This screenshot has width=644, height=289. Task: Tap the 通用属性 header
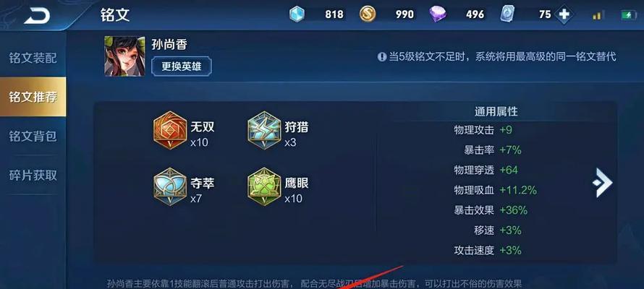(496, 111)
